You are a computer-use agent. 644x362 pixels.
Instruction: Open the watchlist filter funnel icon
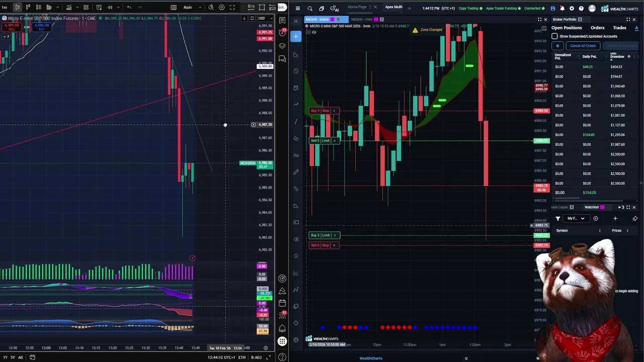pyautogui.click(x=557, y=219)
